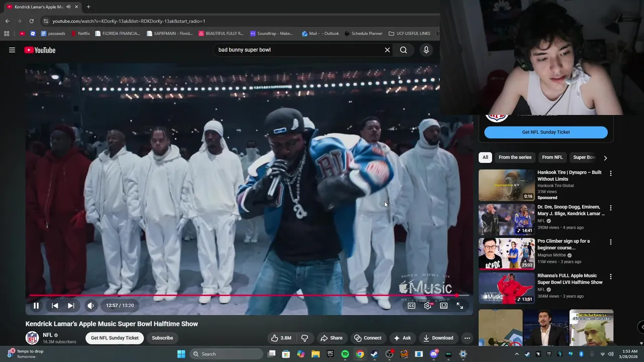Screen dimensions: 644x362
Task: Expand UCF USEFUL LINKS bookmark folder
Action: [410, 34]
